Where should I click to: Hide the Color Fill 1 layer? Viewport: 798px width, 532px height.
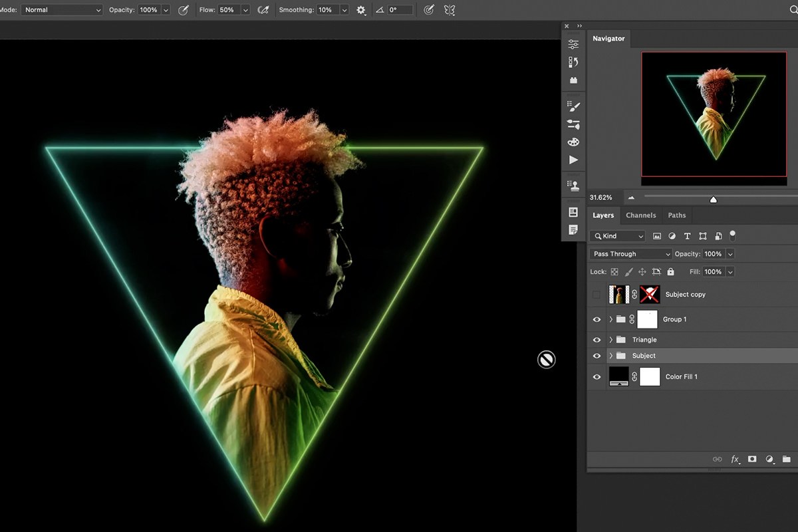597,377
